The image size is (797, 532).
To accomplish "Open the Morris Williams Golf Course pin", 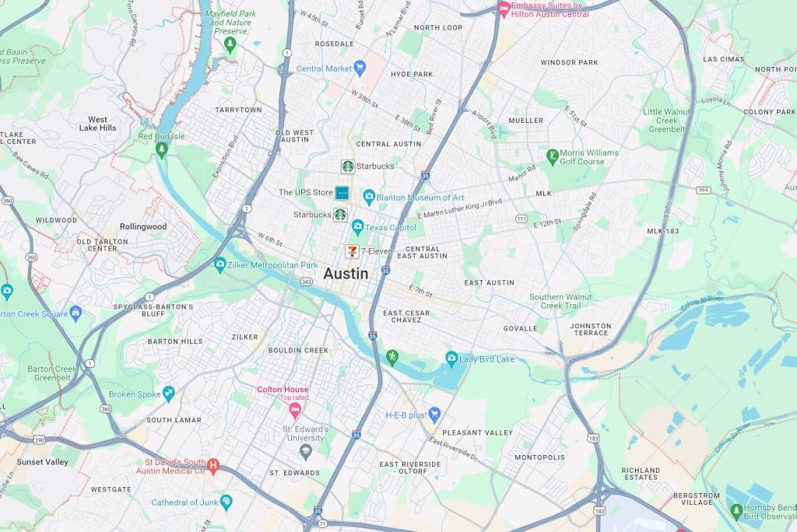I will click(553, 156).
